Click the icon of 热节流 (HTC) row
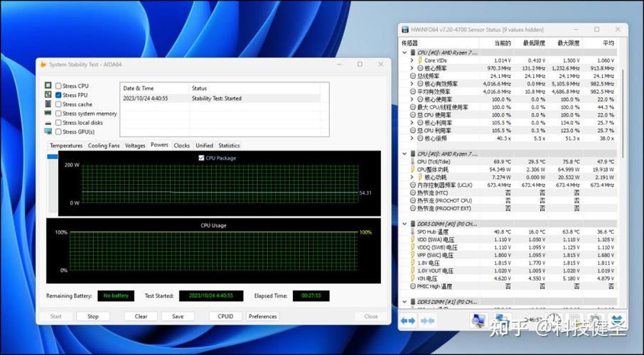Screen dimensions: 644x355 [x=413, y=193]
